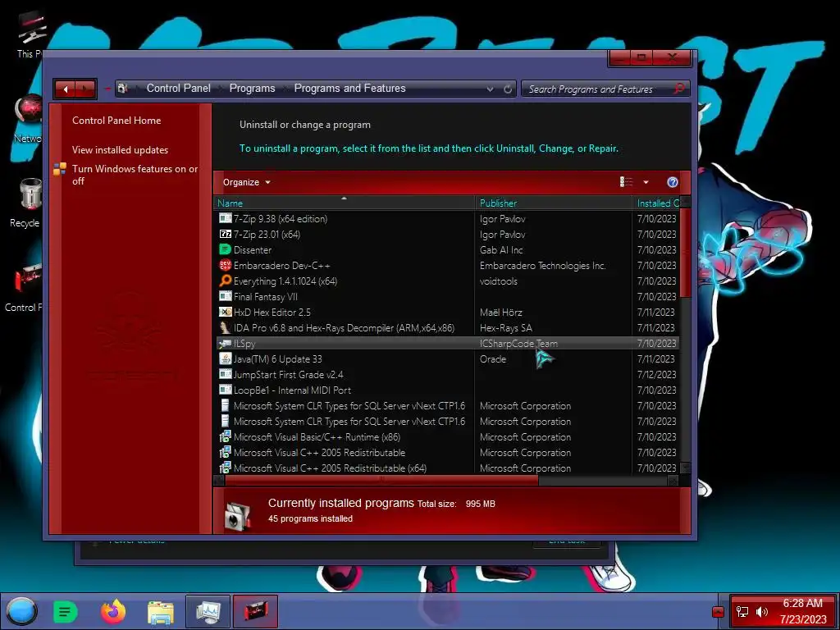Sort by the Publisher column header

(554, 203)
